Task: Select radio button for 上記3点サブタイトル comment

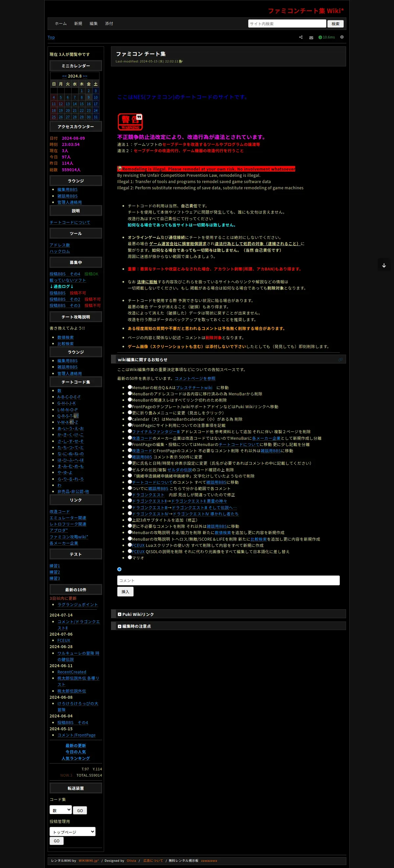Action: click(x=130, y=519)
